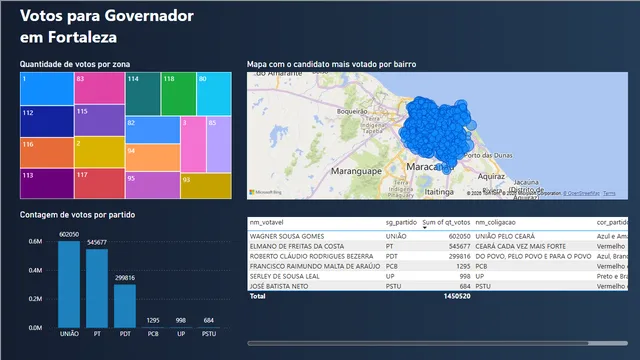Select zone 1 tile in treemap
This screenshot has height=360, width=640.
click(x=47, y=89)
